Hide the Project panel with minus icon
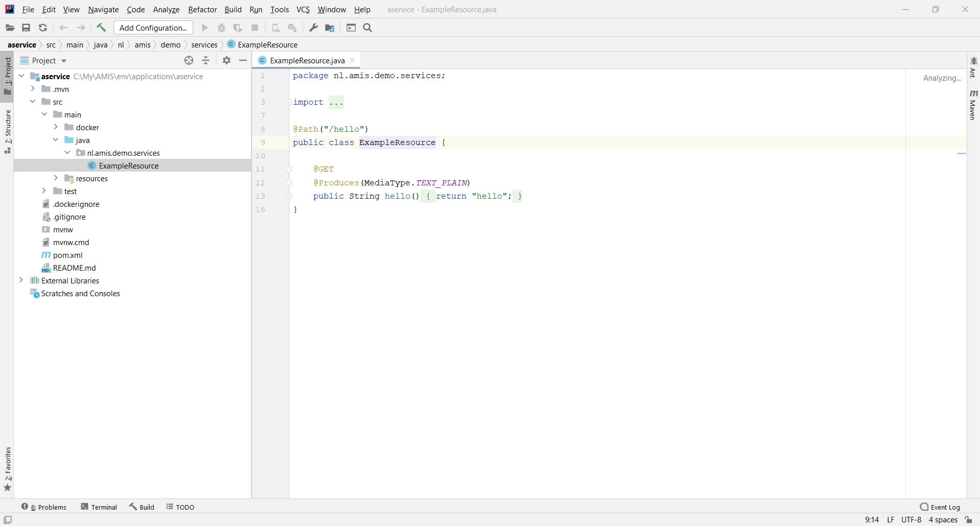The image size is (980, 526). pyautogui.click(x=243, y=60)
